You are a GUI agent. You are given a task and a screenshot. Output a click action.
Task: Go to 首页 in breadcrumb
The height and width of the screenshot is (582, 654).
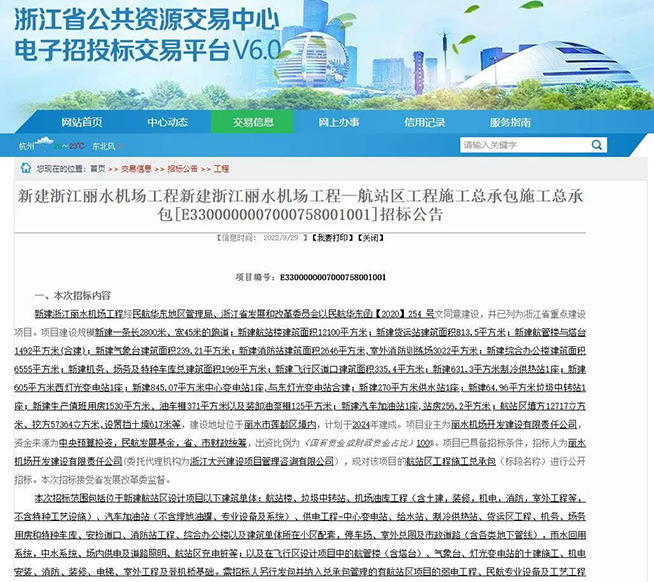[x=98, y=169]
